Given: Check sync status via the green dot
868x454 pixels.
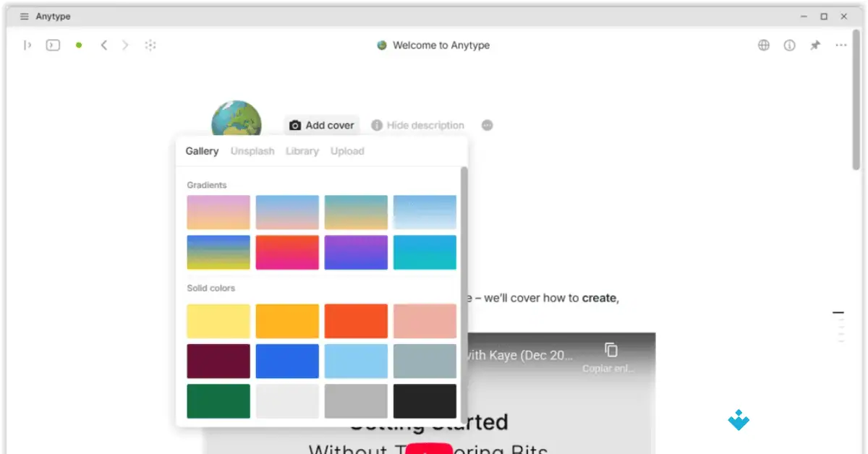Looking at the screenshot, I should point(78,45).
